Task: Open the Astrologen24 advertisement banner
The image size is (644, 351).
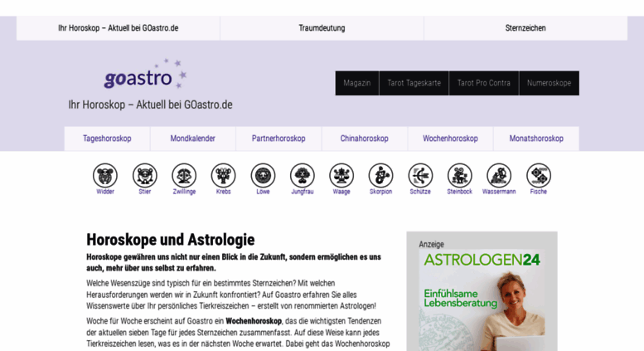Action: (482, 300)
